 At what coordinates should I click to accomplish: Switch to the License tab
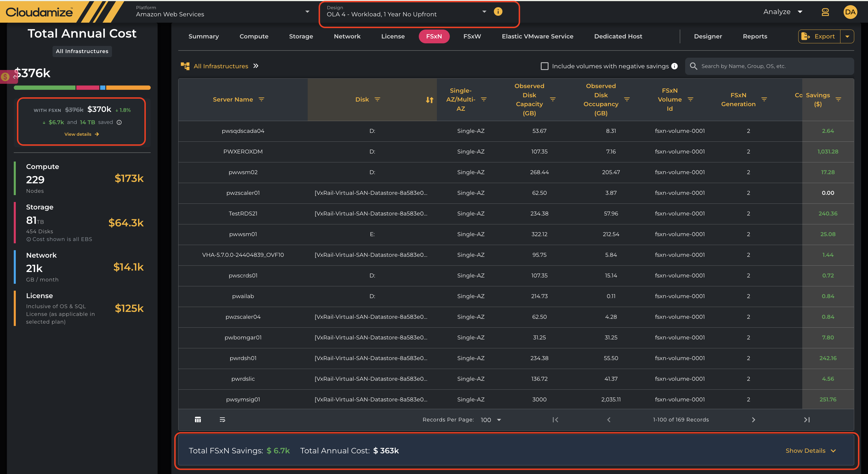[x=393, y=36]
